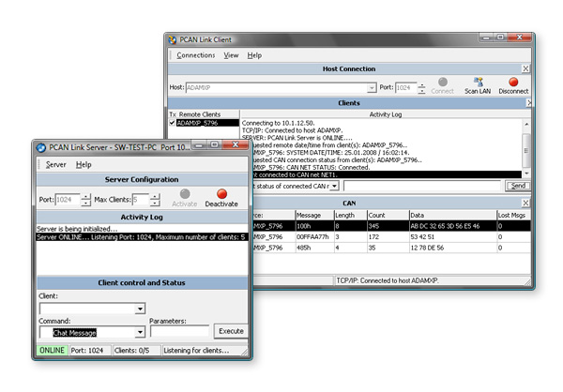Close the Clients panel in Link Client
The width and height of the screenshot is (563, 392).
(x=529, y=103)
